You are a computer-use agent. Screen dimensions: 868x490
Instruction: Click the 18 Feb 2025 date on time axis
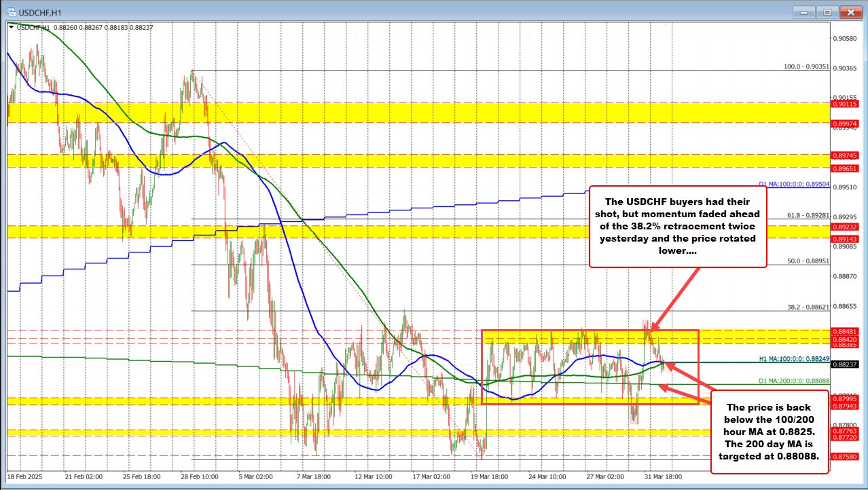[26, 476]
